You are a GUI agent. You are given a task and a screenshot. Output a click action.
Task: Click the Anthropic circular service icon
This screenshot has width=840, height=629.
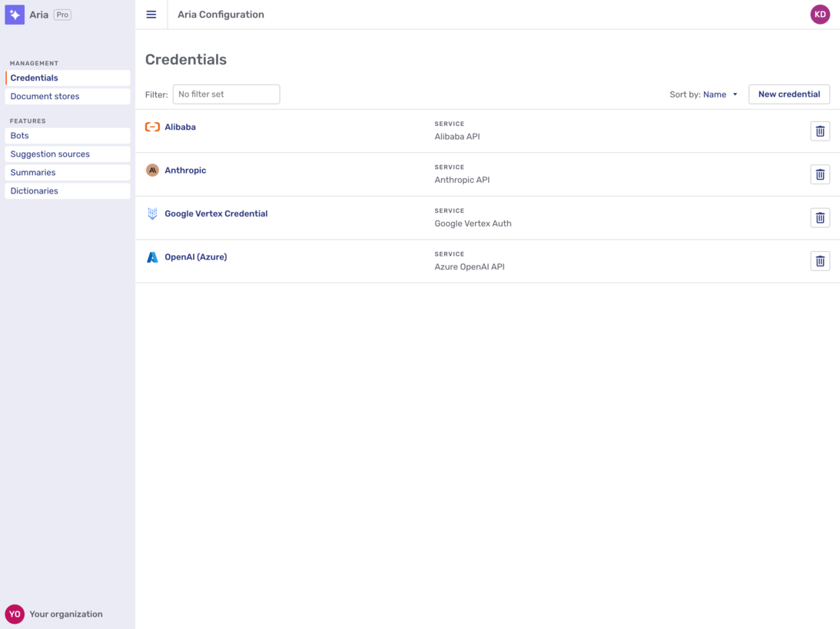click(152, 170)
